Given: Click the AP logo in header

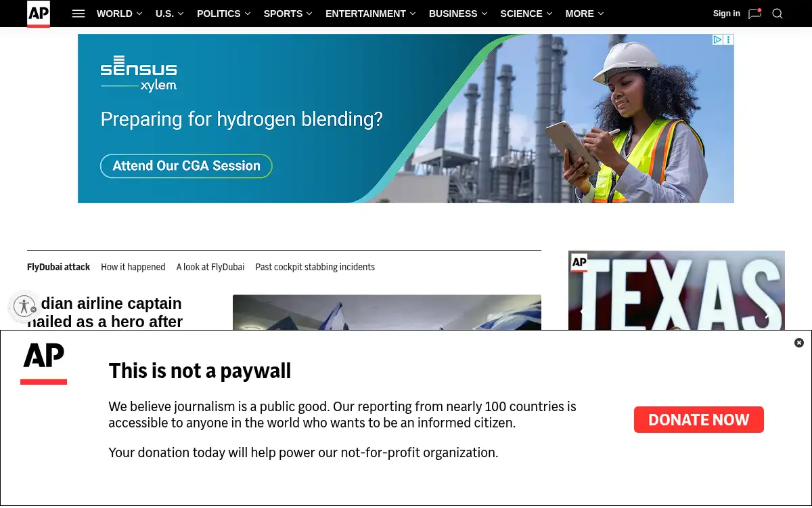Looking at the screenshot, I should click(39, 14).
